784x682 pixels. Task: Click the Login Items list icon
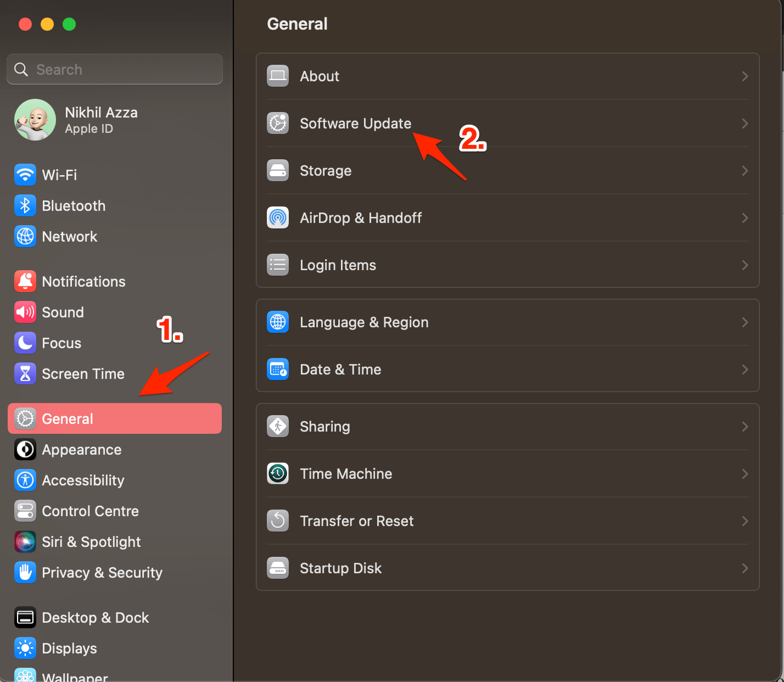click(278, 265)
